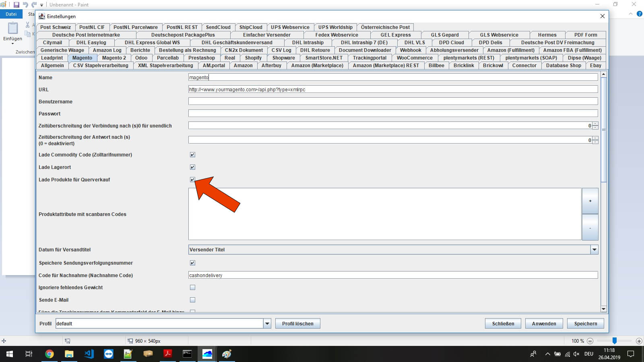The width and height of the screenshot is (644, 362).
Task: Click the Einfügen clipboard icon in Paint
Action: tap(13, 28)
